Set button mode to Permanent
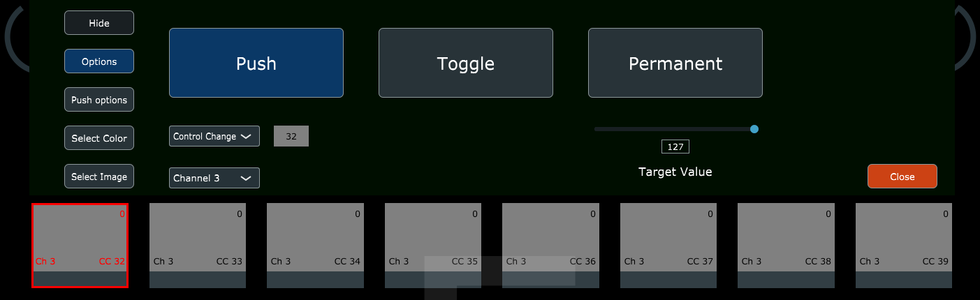The image size is (980, 300). [675, 63]
